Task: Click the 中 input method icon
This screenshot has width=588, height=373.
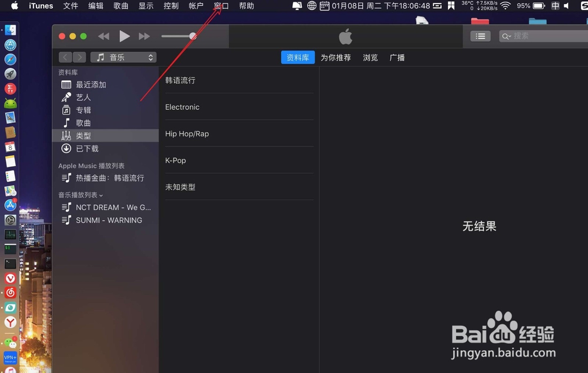Action: pos(556,6)
